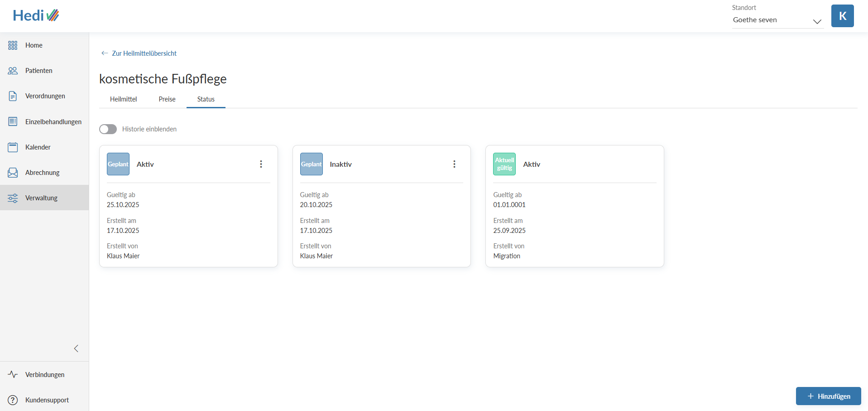Switch to the Preise tab
868x411 pixels.
click(x=167, y=99)
